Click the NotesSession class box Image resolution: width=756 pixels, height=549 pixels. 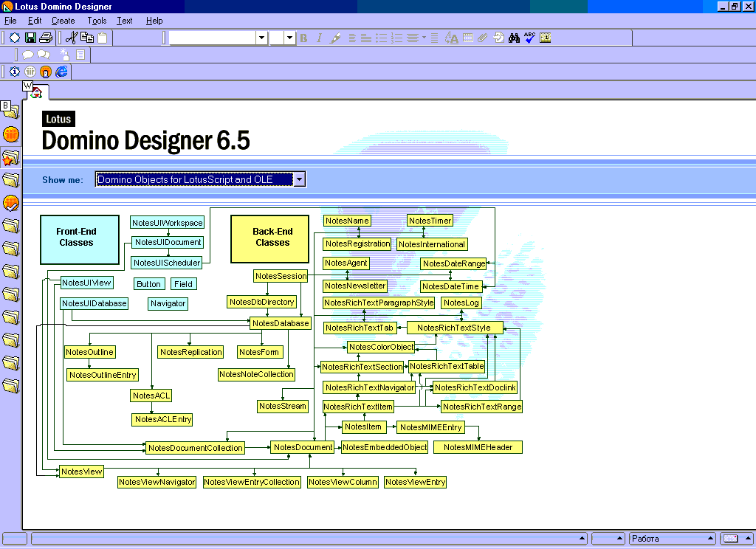click(x=281, y=276)
